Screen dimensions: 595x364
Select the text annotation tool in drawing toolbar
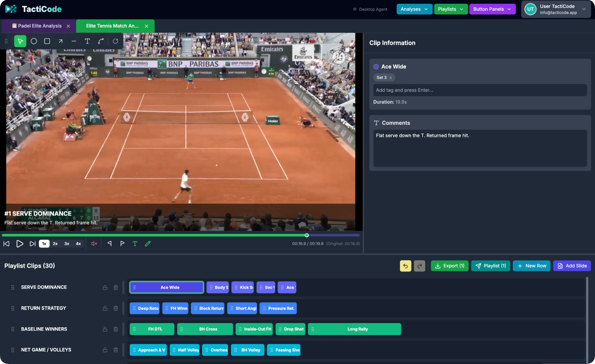pos(87,41)
